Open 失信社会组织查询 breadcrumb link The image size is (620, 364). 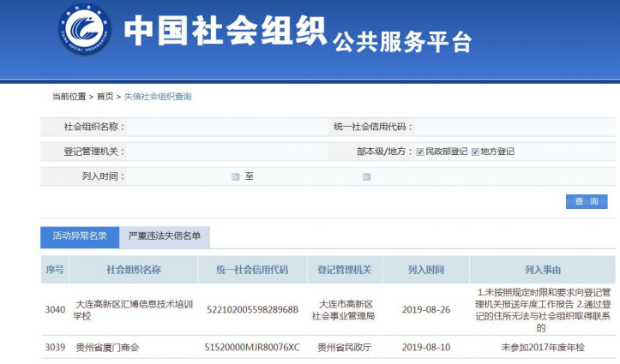pos(158,97)
